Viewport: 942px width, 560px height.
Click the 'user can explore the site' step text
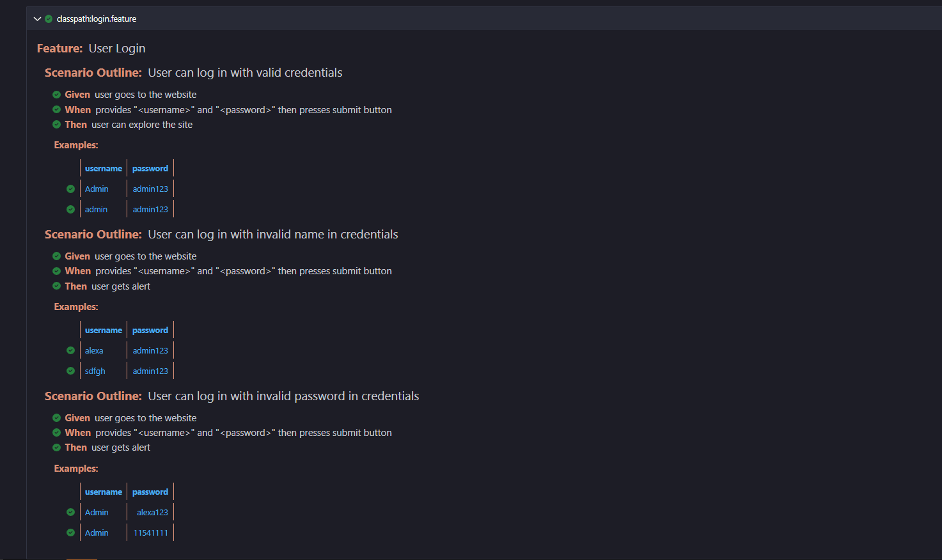(x=142, y=125)
